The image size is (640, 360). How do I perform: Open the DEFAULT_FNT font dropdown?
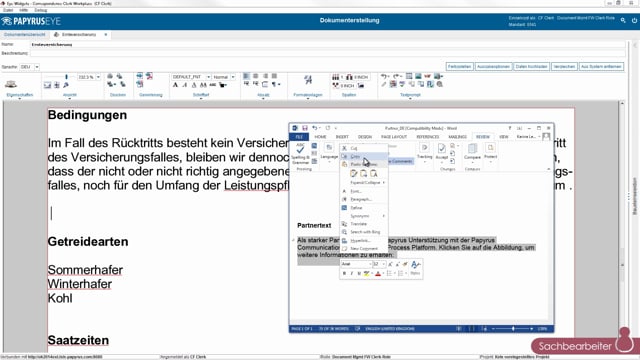click(x=208, y=77)
